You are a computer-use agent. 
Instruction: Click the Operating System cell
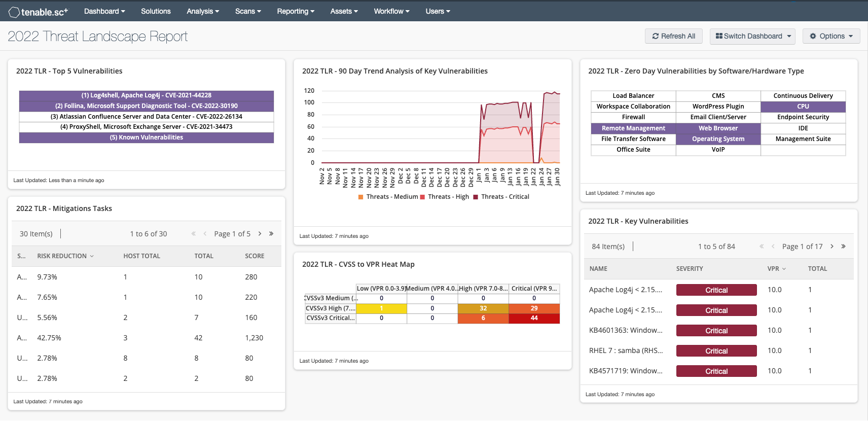click(718, 139)
